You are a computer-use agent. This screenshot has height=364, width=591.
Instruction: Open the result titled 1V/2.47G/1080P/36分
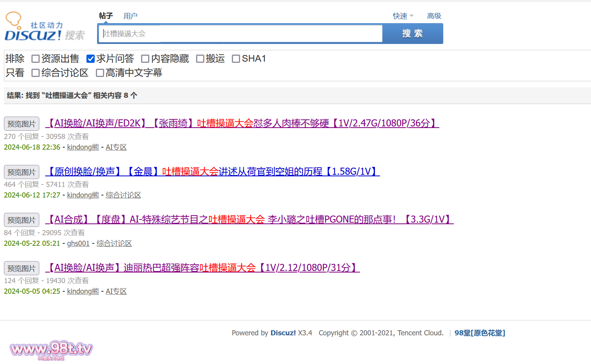point(242,123)
